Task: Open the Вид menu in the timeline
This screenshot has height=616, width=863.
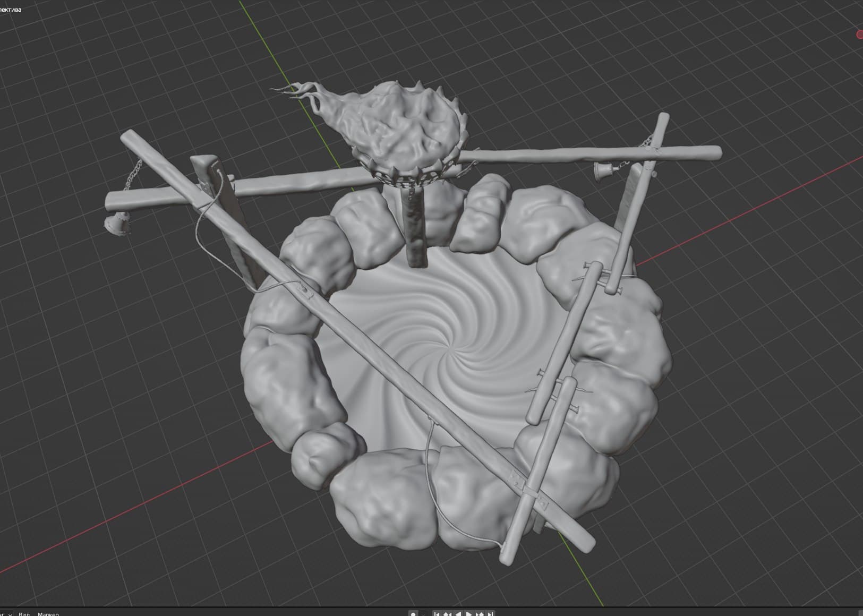Action: click(x=24, y=613)
